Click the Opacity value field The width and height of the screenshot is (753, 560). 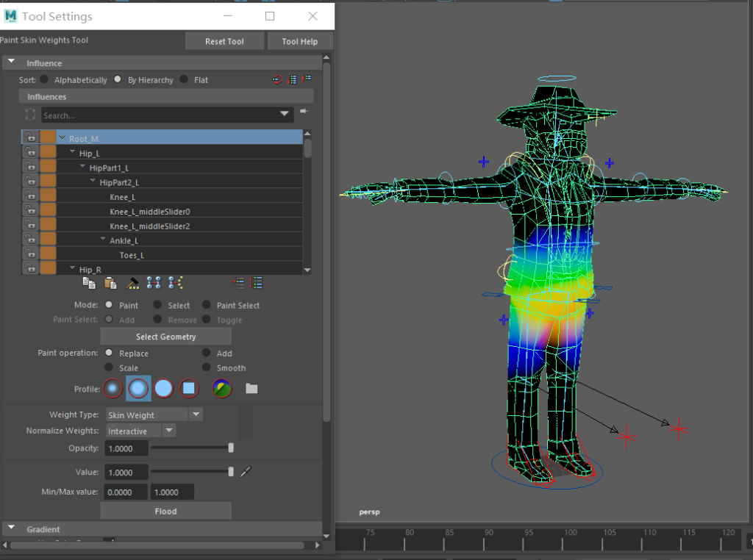click(126, 448)
